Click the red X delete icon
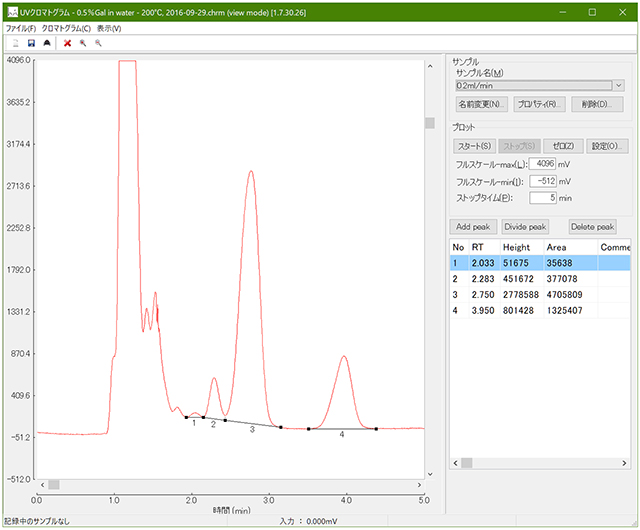The height and width of the screenshot is (530, 640). point(67,44)
